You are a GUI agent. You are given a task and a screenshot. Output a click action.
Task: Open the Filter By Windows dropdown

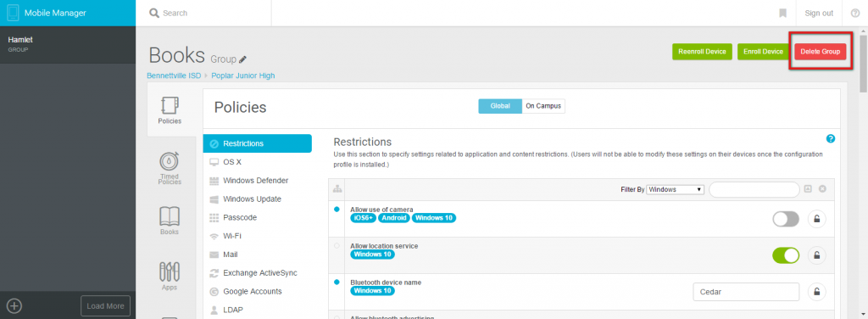[x=675, y=189]
